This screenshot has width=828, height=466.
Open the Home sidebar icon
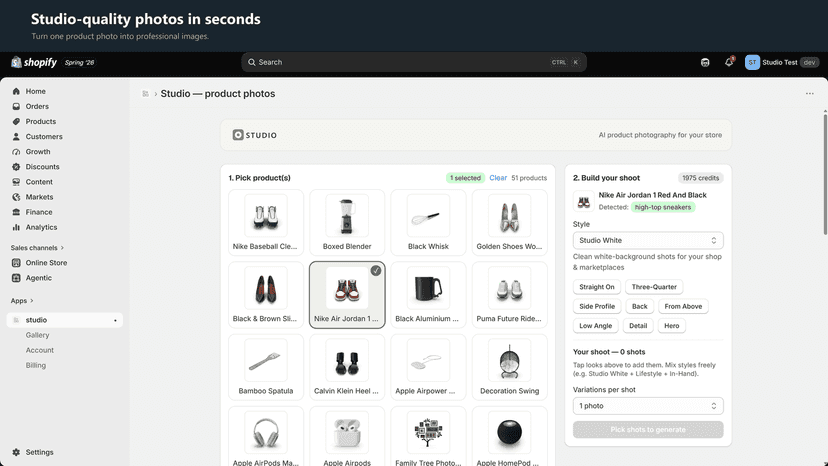tap(16, 91)
